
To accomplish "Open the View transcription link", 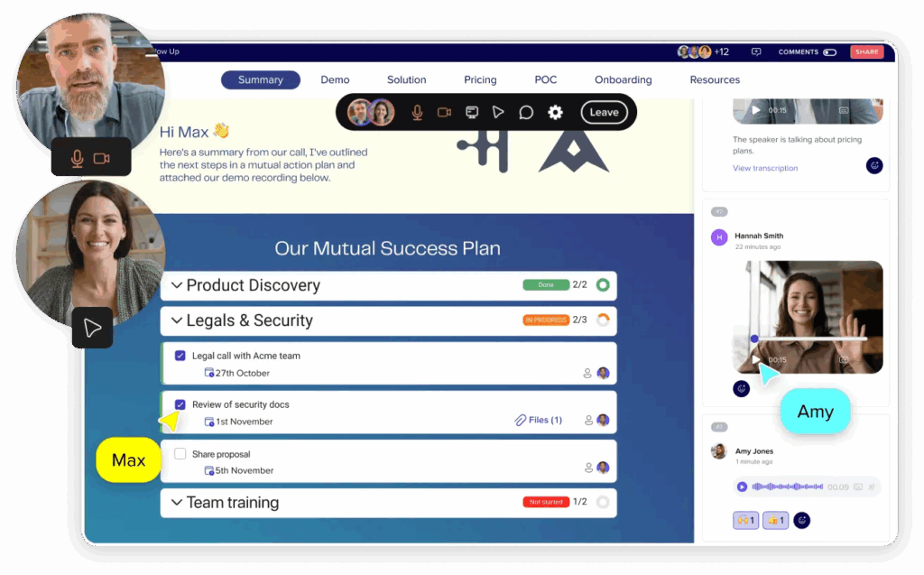I will click(x=764, y=168).
